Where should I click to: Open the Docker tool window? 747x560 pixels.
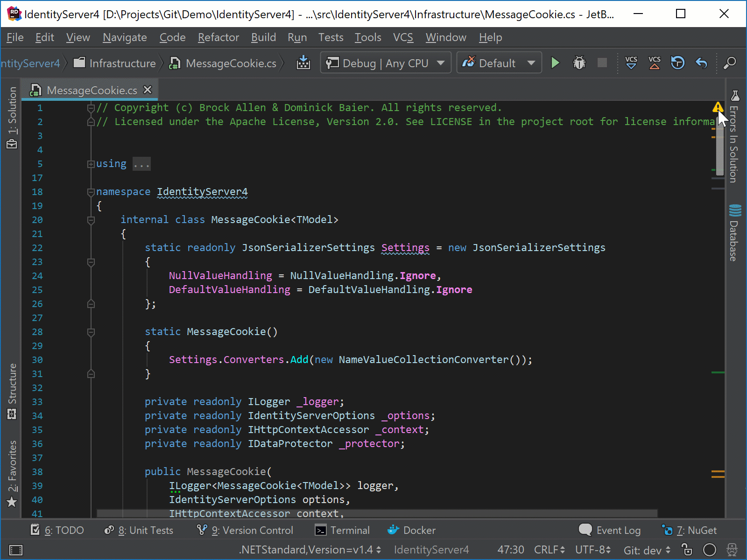pos(411,530)
